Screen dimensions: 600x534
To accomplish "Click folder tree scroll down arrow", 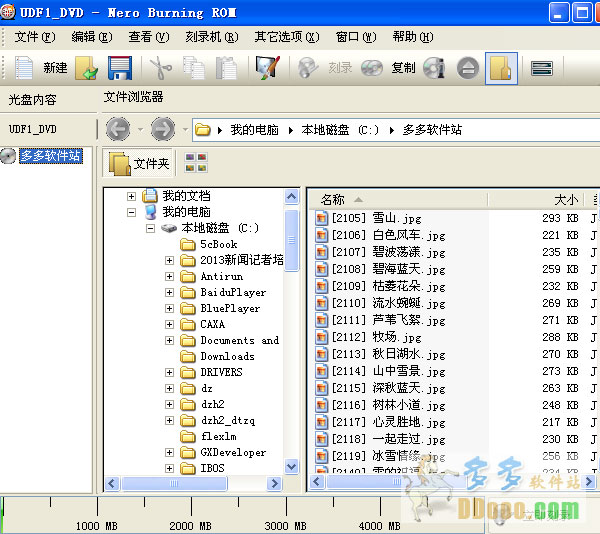I will [292, 466].
